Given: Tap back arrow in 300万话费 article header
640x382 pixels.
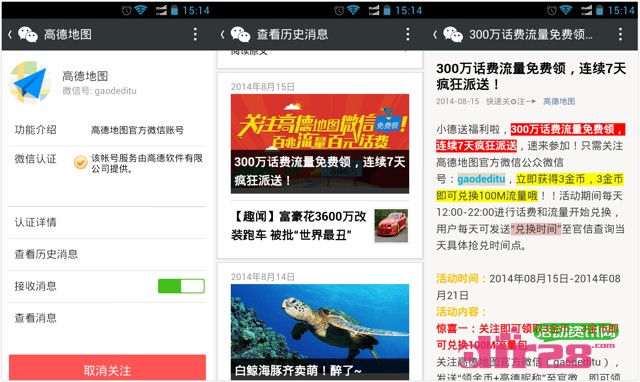Looking at the screenshot, I should click(x=435, y=35).
